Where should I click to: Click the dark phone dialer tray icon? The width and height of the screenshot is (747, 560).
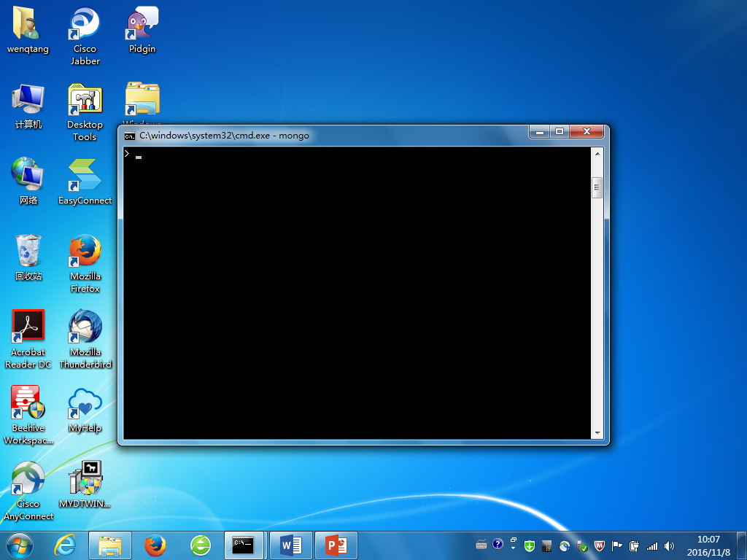pos(547,546)
